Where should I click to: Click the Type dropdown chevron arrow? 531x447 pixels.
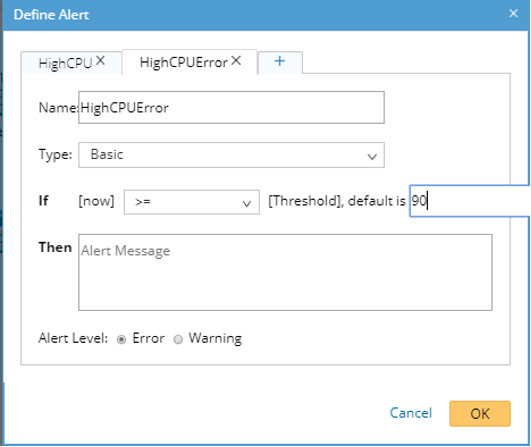pyautogui.click(x=372, y=156)
